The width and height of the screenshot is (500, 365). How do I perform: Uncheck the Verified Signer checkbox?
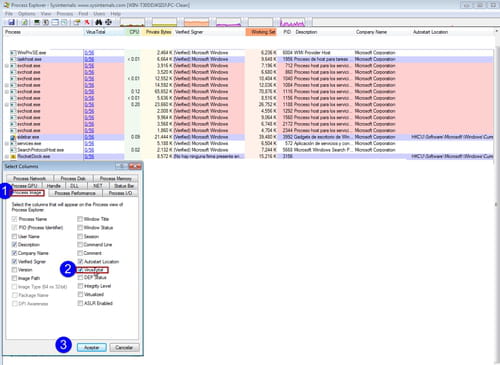pos(14,261)
